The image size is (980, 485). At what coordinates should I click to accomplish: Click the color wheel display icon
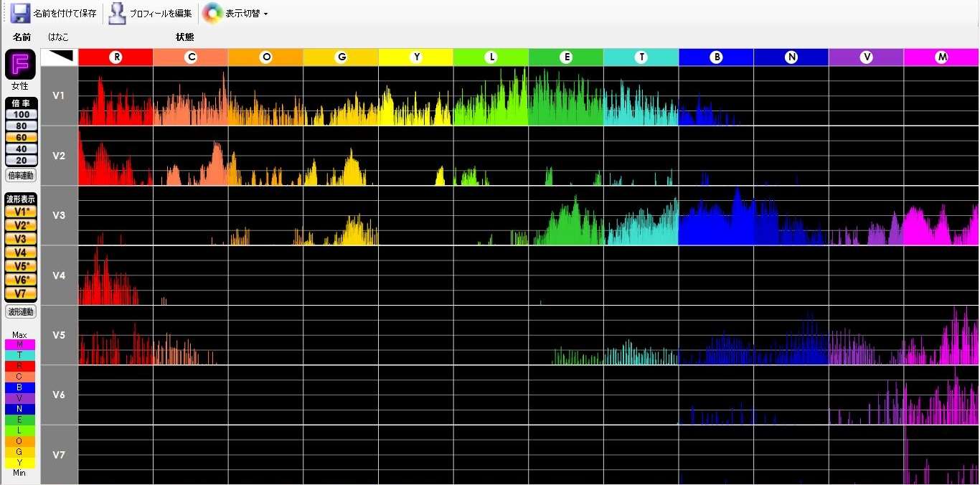click(x=212, y=13)
